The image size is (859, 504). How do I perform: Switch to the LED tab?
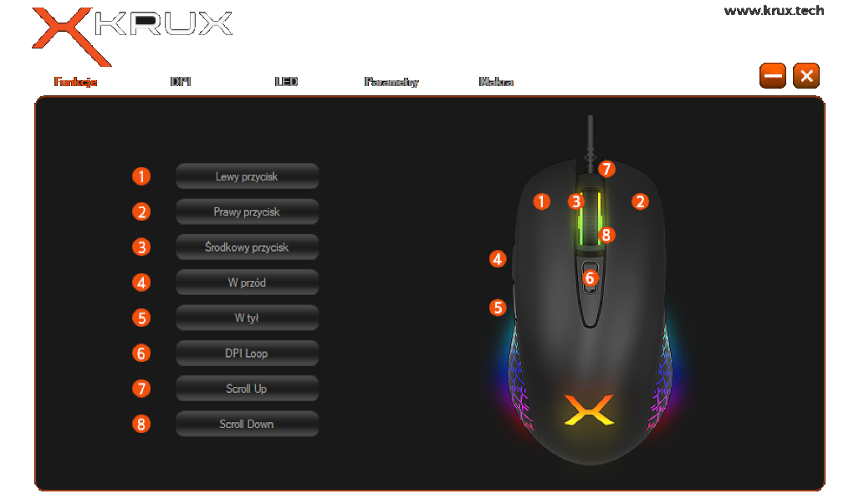coord(287,82)
